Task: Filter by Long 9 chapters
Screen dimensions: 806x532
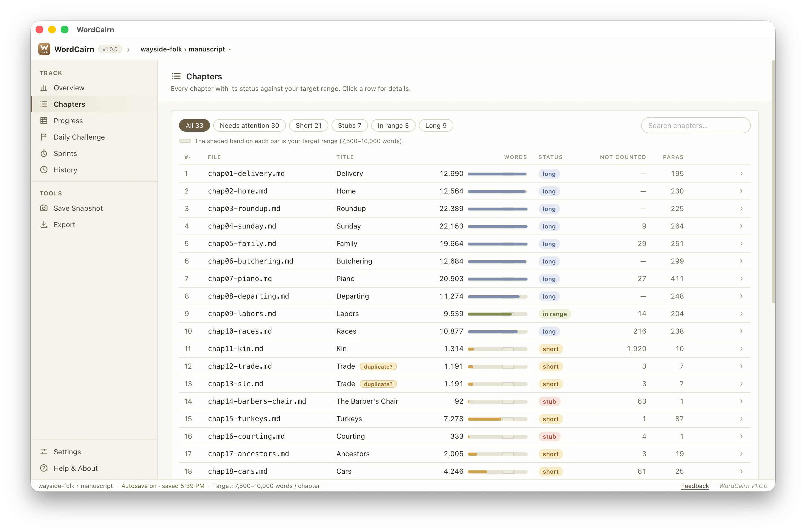Action: (436, 126)
